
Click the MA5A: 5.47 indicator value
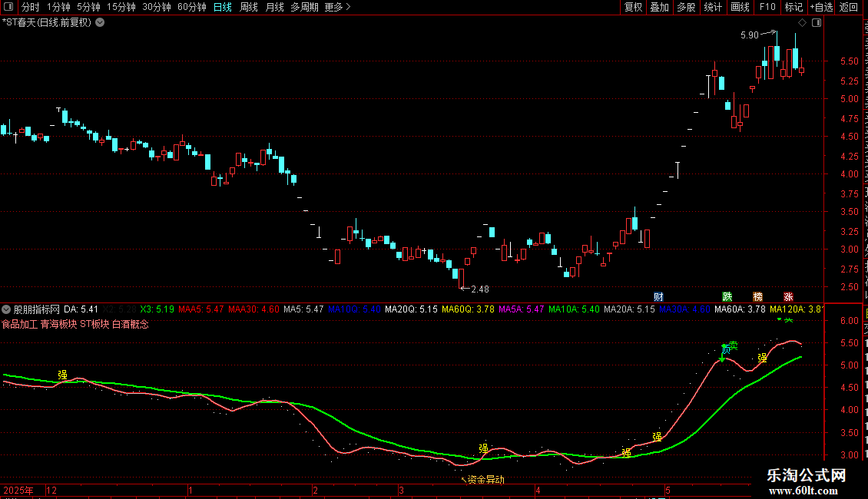[522, 309]
